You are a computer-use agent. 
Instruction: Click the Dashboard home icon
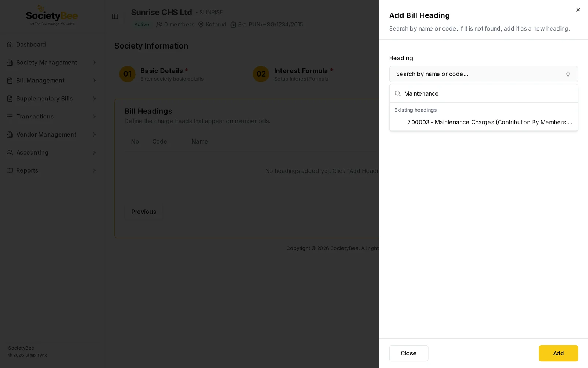point(10,45)
